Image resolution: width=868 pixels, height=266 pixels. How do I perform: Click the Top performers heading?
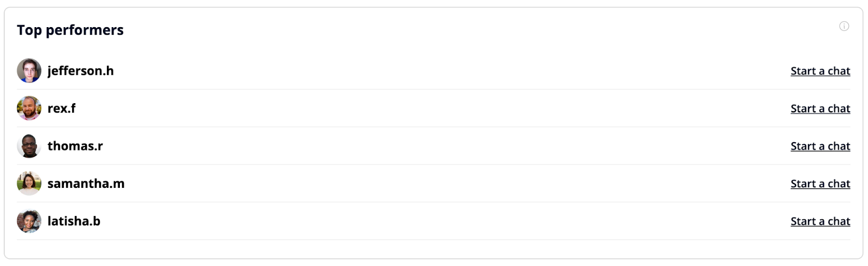point(70,30)
